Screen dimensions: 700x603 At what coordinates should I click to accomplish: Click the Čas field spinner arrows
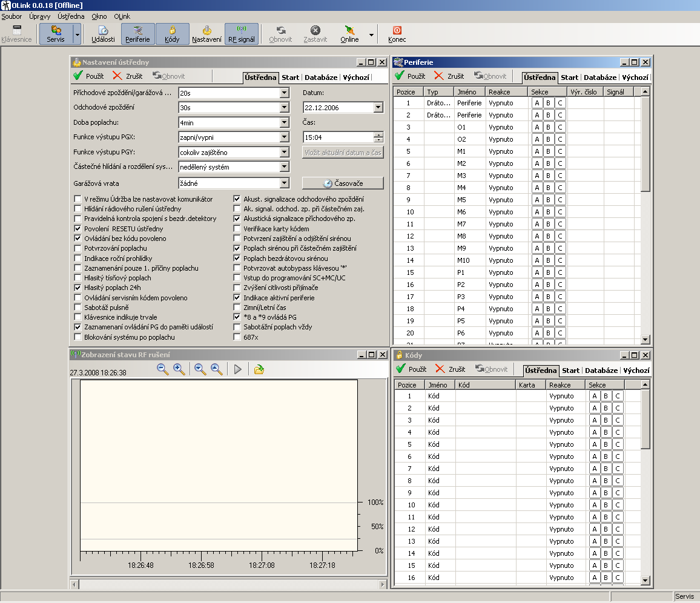[378, 137]
